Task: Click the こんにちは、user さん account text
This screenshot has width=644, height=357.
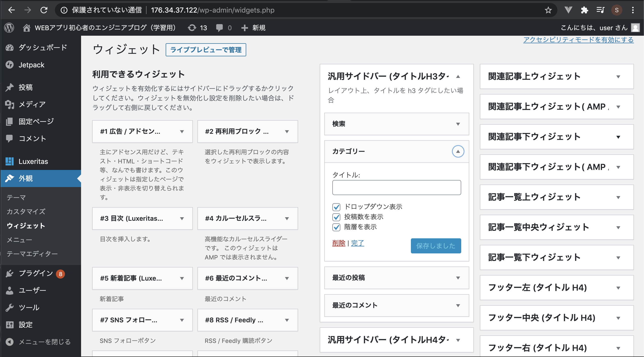Action: (594, 28)
